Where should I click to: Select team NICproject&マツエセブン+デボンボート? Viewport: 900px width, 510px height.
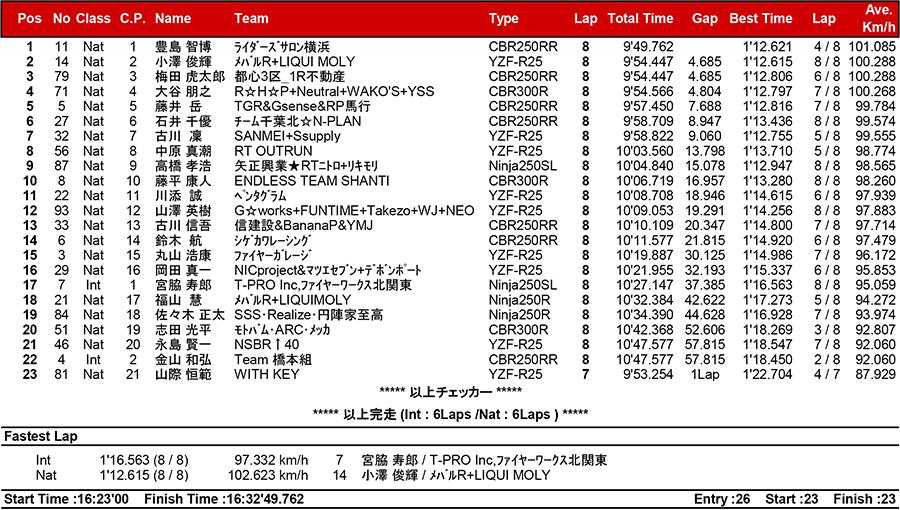tap(328, 271)
